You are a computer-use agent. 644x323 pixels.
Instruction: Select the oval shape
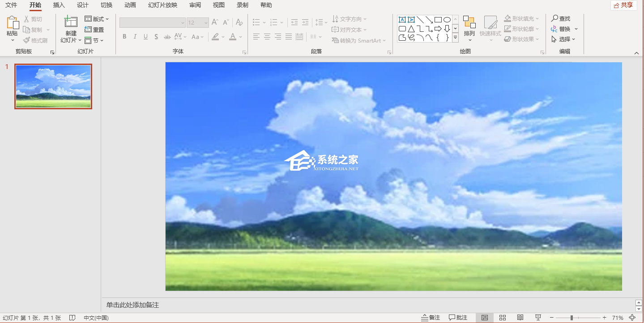point(447,20)
